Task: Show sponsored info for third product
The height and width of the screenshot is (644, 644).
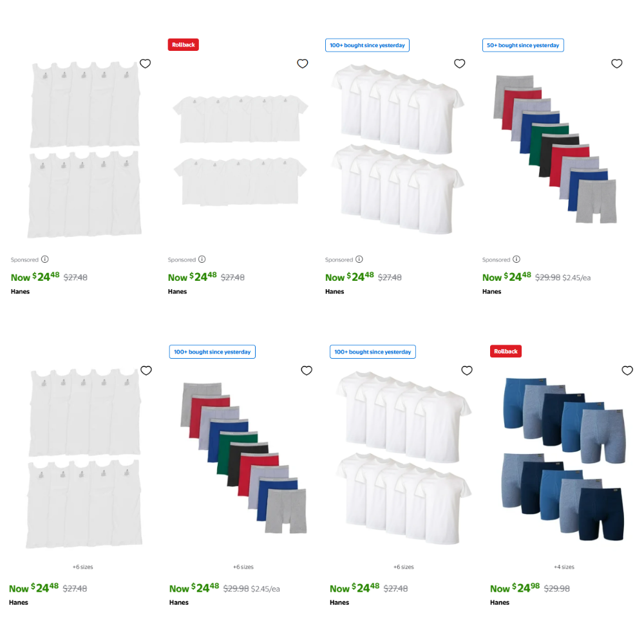Action: 359,259
